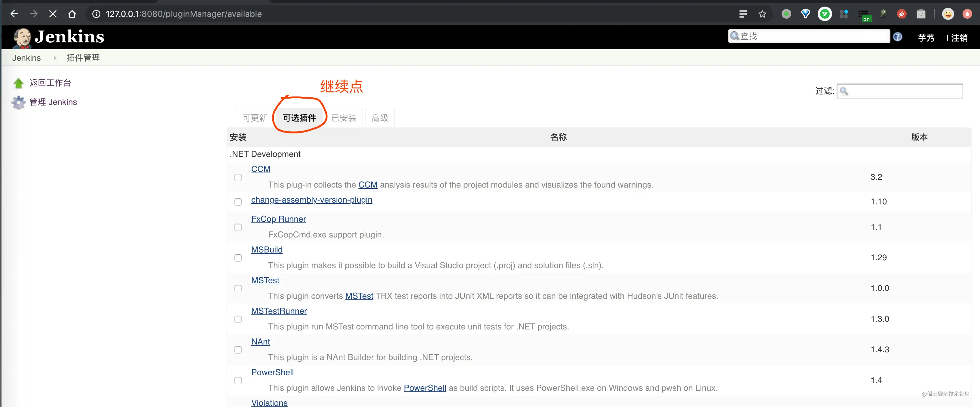
Task: Click the browser address bar URL
Action: tap(184, 14)
